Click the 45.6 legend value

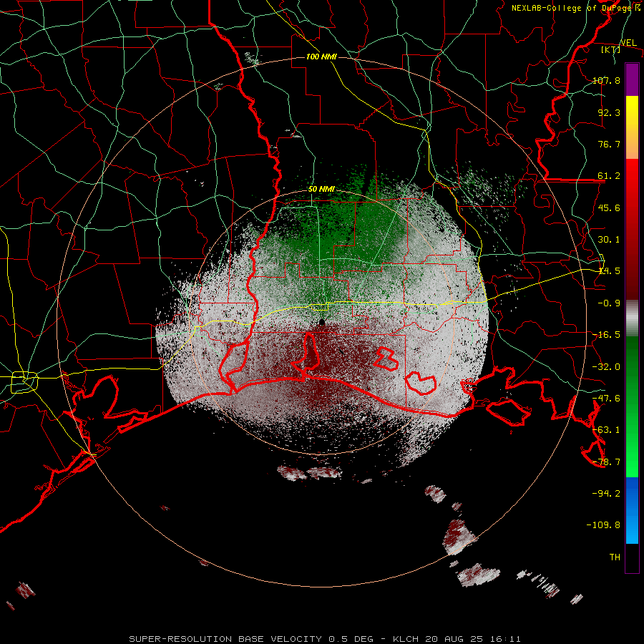[x=609, y=208]
